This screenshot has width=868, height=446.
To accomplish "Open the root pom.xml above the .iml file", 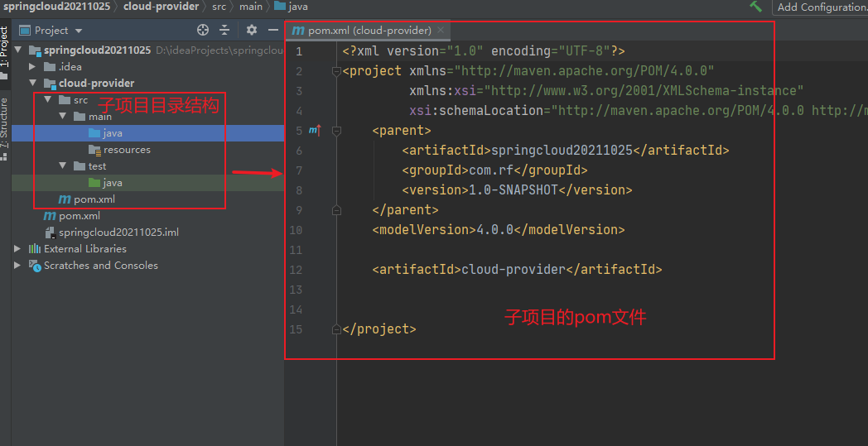I will point(72,216).
